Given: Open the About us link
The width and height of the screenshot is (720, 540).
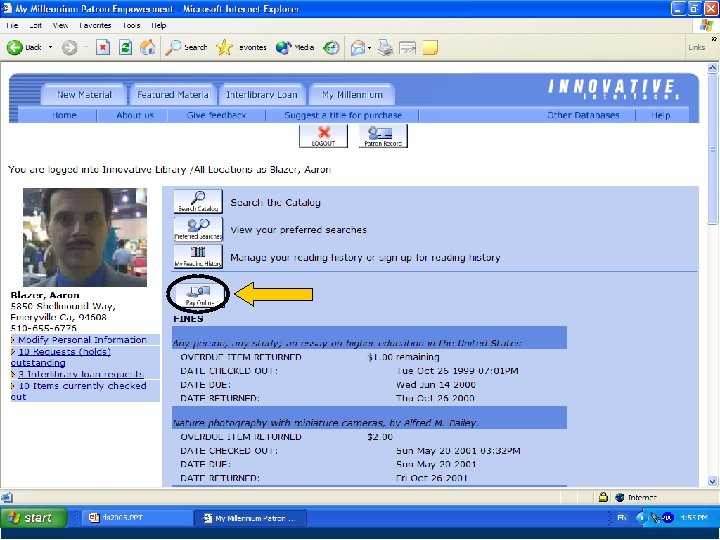Looking at the screenshot, I should pos(135,115).
